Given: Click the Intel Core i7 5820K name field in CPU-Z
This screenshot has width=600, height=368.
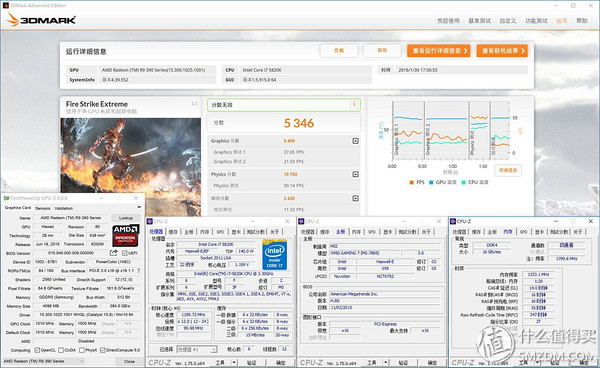Looking at the screenshot, I should (216, 244).
